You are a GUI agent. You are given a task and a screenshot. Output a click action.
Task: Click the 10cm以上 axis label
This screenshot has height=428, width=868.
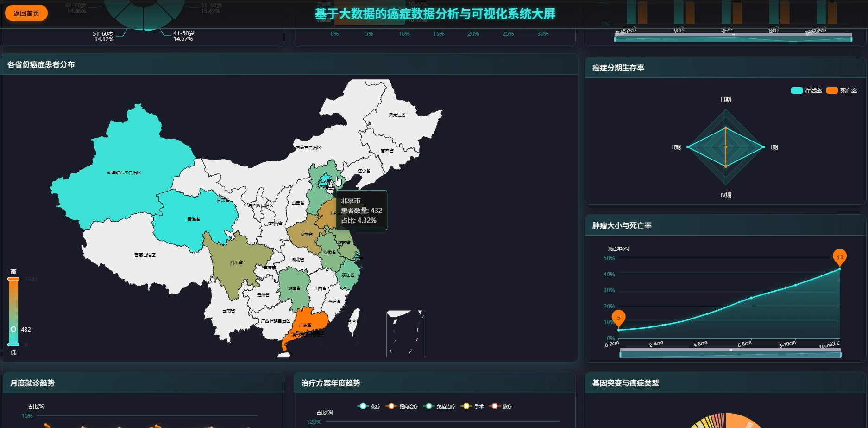829,345
